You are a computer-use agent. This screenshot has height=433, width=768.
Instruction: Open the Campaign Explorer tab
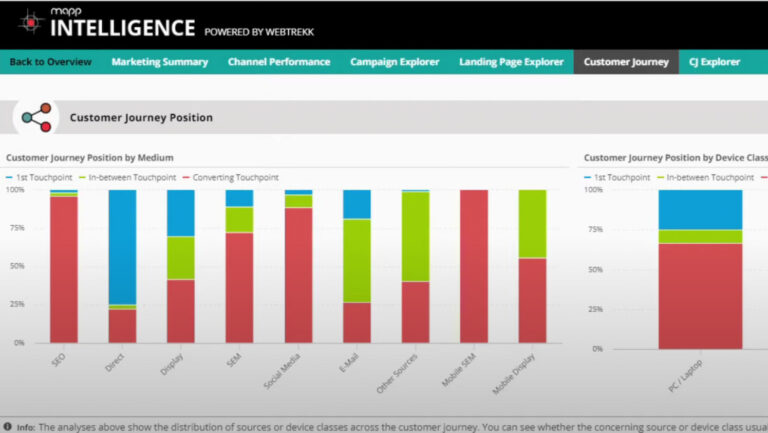point(394,62)
